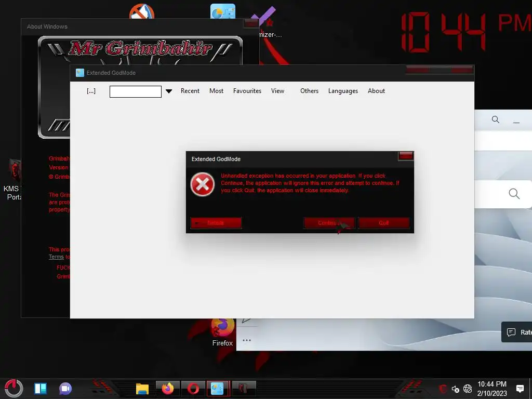Click Quit in the error dialog
Image resolution: width=532 pixels, height=399 pixels.
tap(384, 223)
